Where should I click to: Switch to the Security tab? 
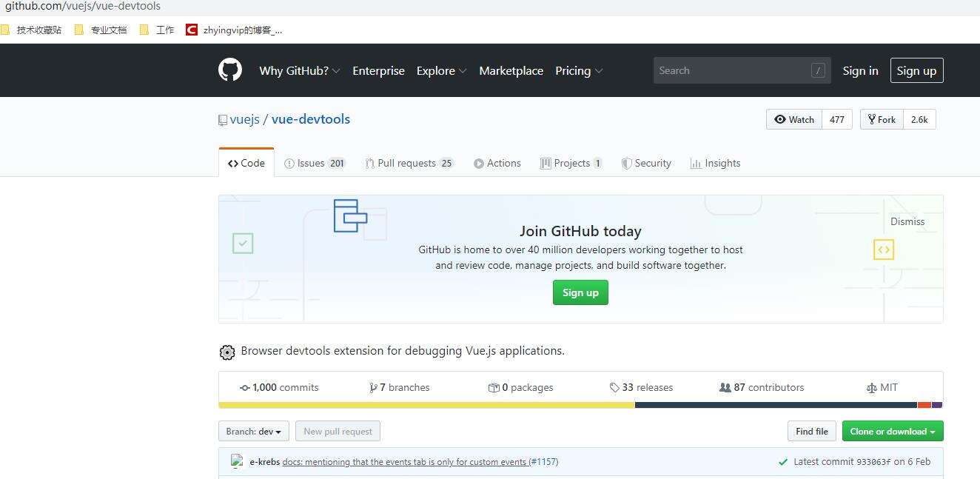click(646, 164)
